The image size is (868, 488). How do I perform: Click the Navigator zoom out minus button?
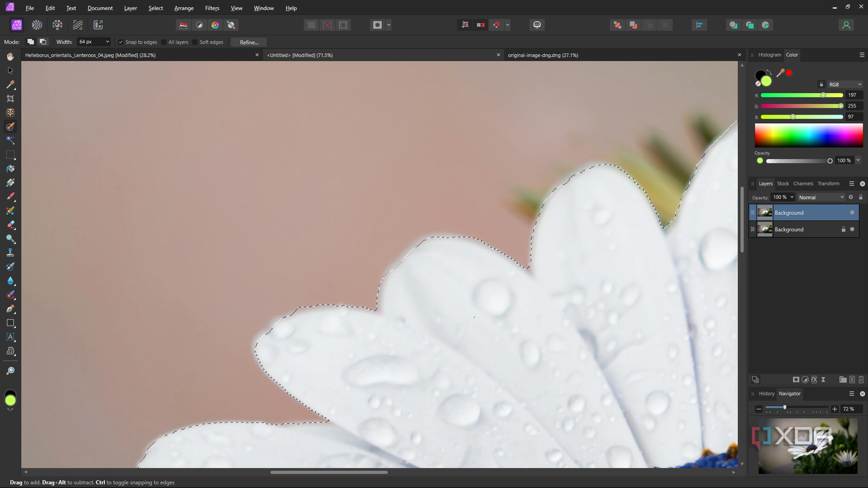(759, 409)
